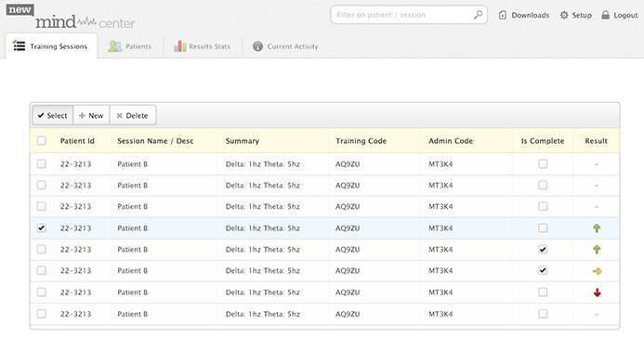The image size is (644, 363).
Task: Tick Is Complete in the red-arrow row
Action: [543, 292]
